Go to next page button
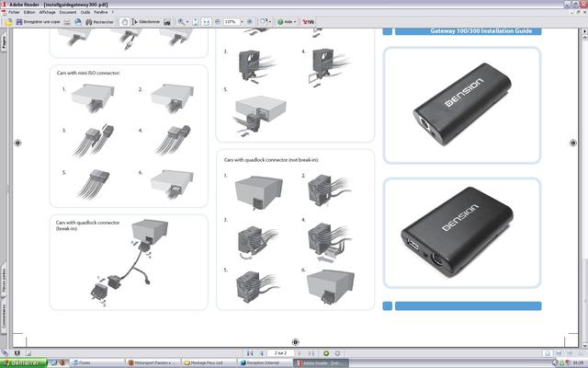Image resolution: width=588 pixels, height=368 pixels. (300, 353)
